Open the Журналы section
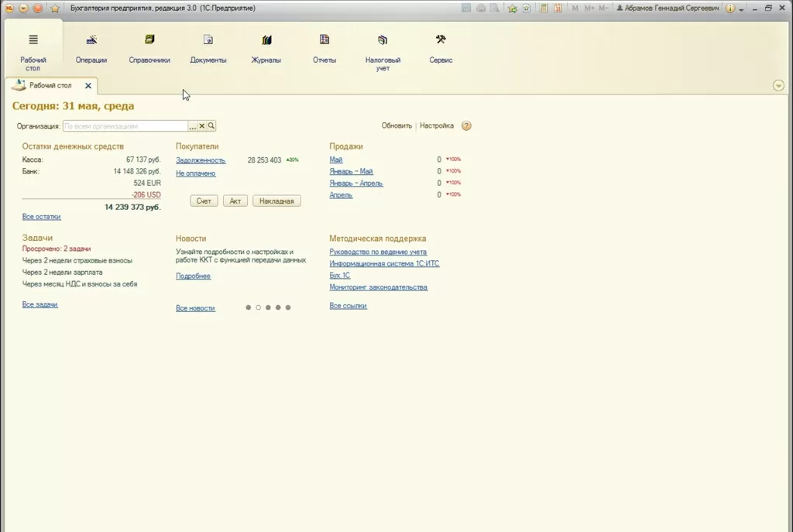Image resolution: width=793 pixels, height=532 pixels. point(266,50)
